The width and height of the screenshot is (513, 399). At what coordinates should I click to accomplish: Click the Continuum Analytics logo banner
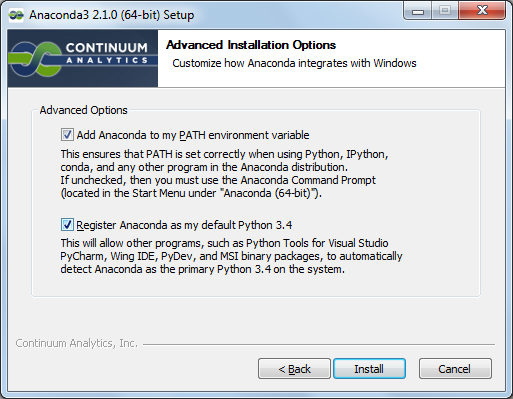[83, 58]
